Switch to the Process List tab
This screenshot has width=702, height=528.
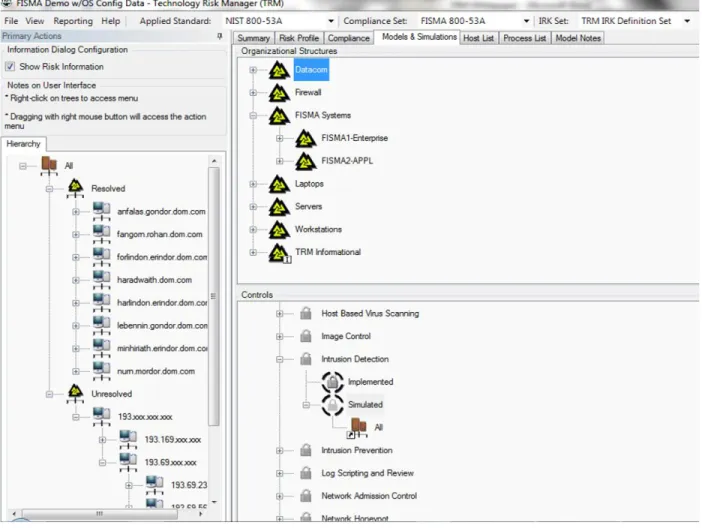coord(525,38)
